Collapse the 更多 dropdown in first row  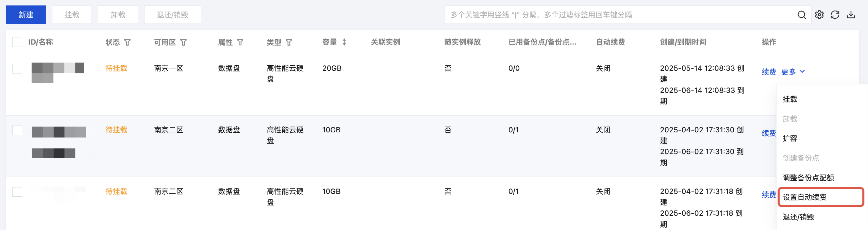point(793,72)
